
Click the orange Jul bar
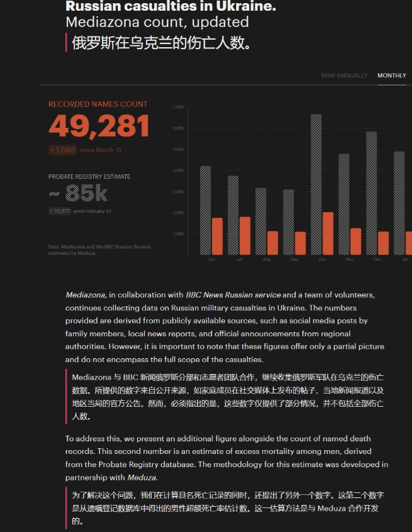point(245,236)
